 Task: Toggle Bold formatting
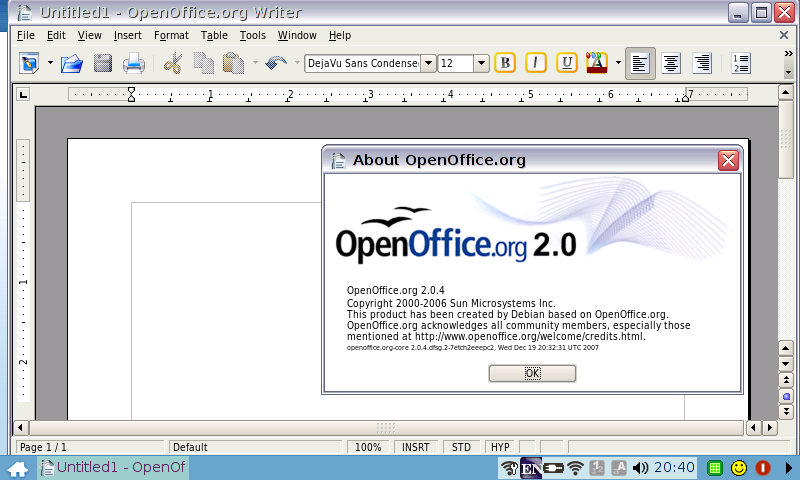pos(505,63)
